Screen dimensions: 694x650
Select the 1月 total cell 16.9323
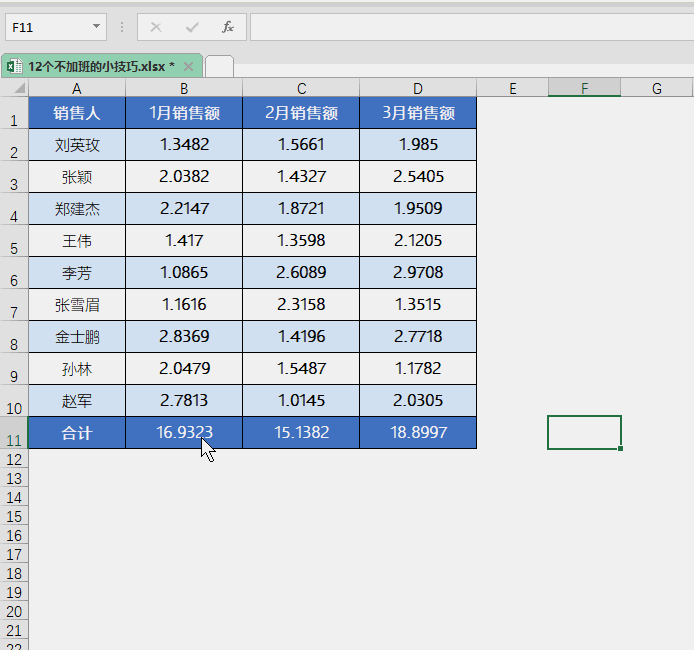[184, 432]
